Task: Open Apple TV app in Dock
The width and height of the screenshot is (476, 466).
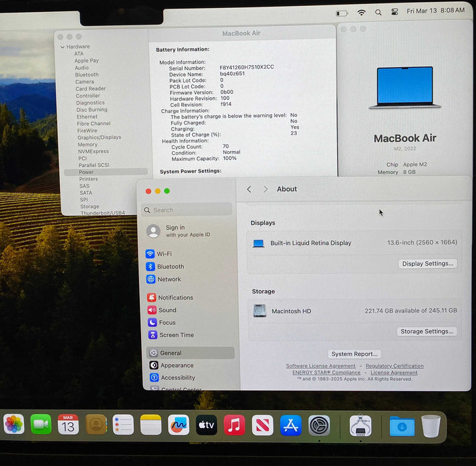Action: click(x=206, y=425)
